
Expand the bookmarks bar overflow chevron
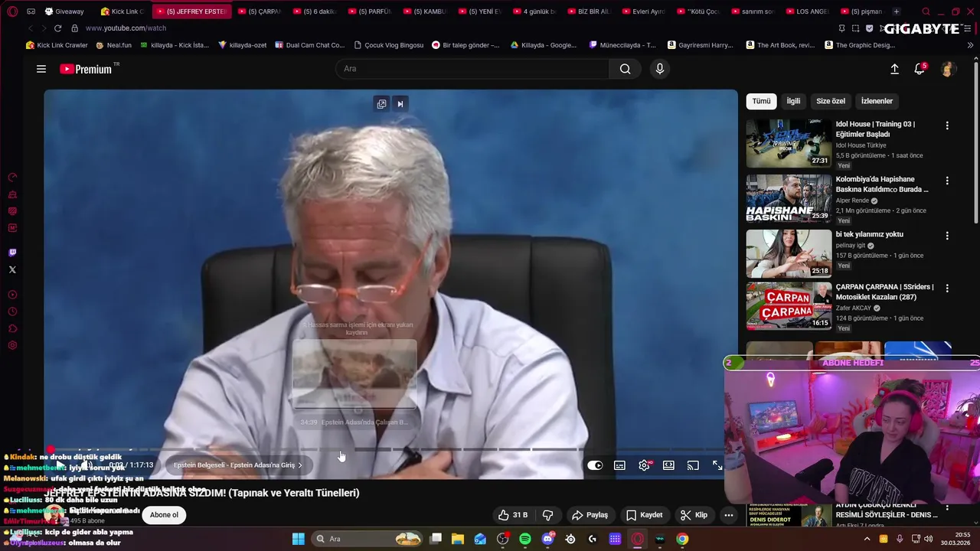pyautogui.click(x=971, y=45)
